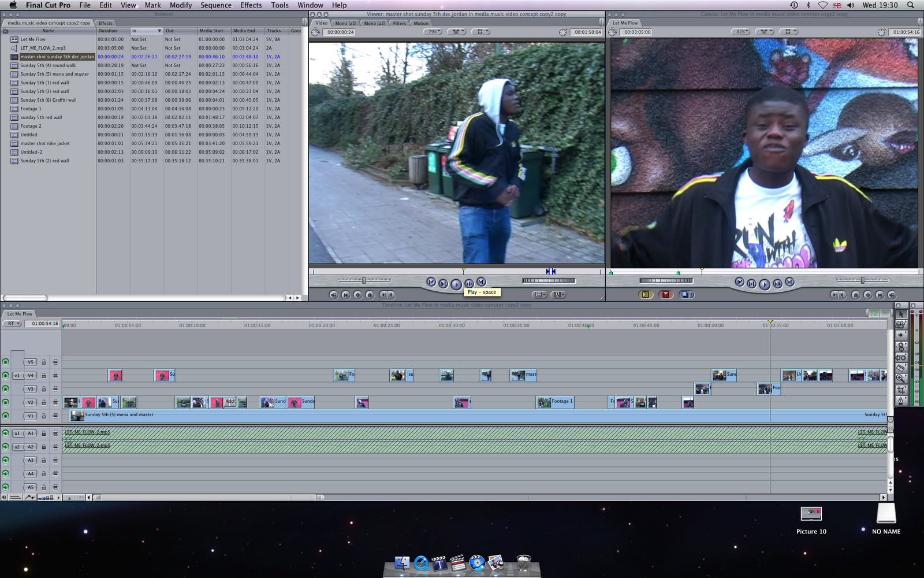Click the yellow Insert edit button in Canvas

(646, 295)
